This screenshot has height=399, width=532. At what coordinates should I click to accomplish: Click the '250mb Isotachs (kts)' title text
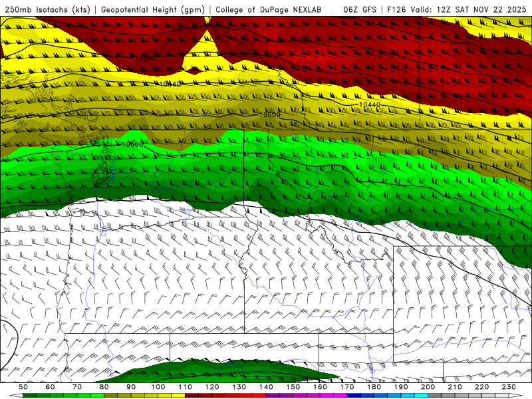pos(48,9)
